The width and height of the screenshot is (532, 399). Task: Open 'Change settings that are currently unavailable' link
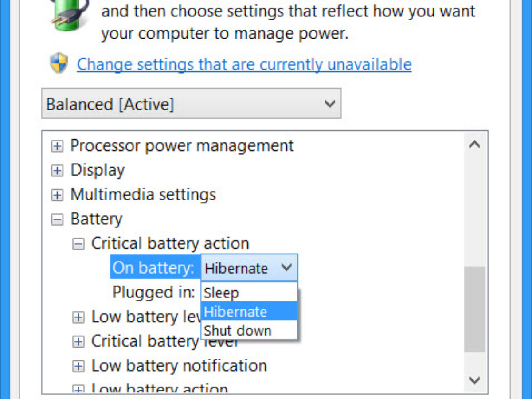(244, 65)
